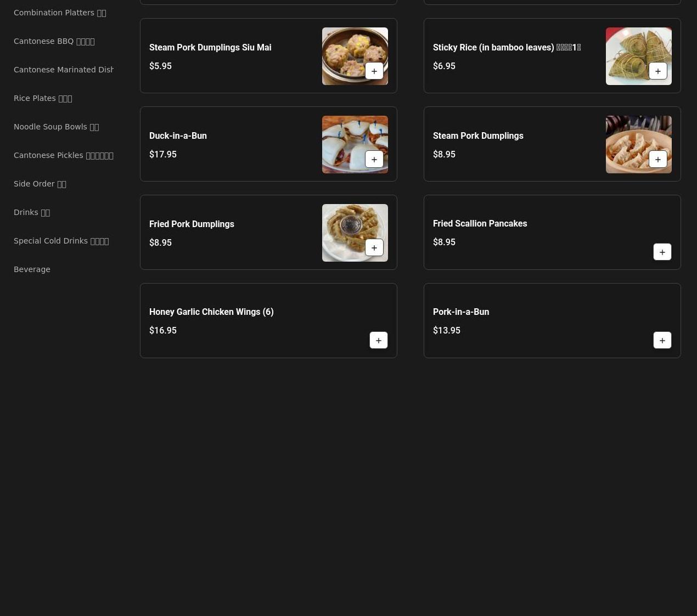Jump to Noodle Soup Bowls category
Image resolution: width=697 pixels, height=616 pixels.
click(x=56, y=127)
